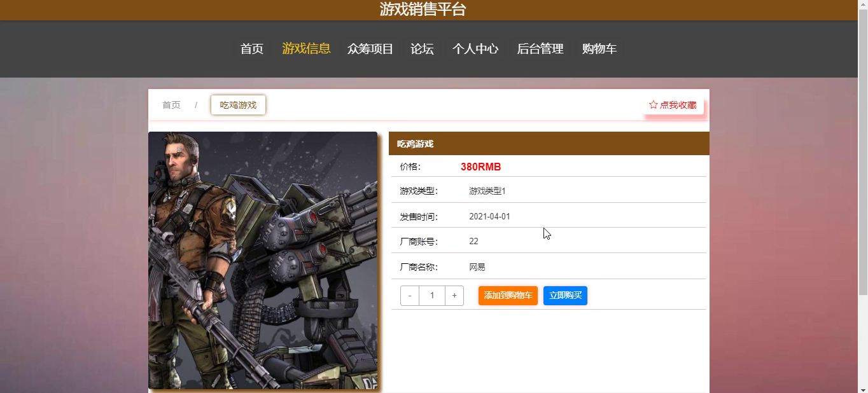Click the star icon to favorite the game
Screen dimensions: 868x393
click(x=653, y=105)
